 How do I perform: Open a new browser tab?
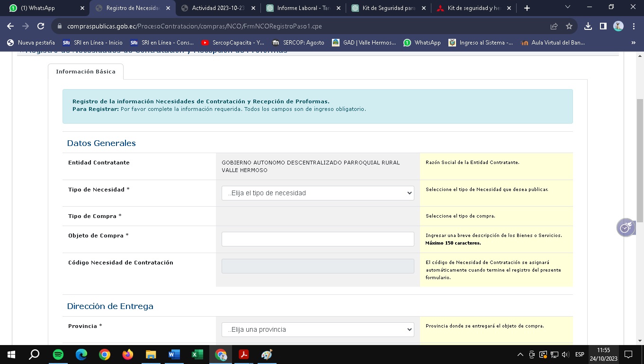527,8
